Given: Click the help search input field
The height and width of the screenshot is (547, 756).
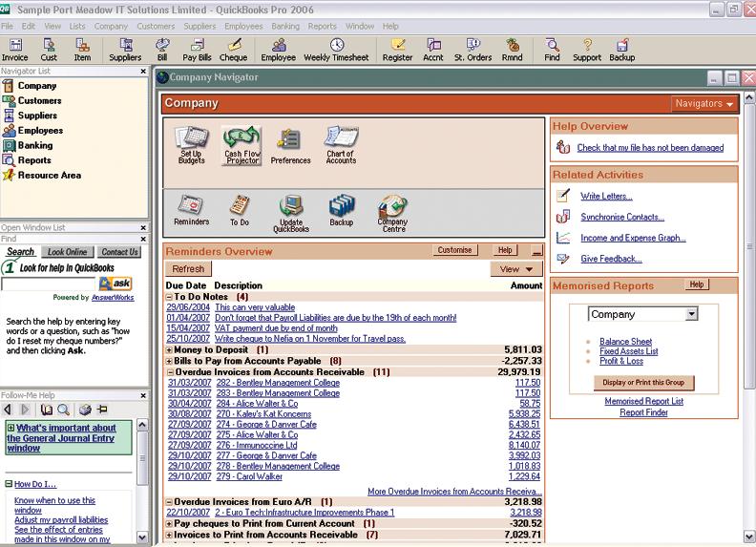Looking at the screenshot, I should point(49,284).
